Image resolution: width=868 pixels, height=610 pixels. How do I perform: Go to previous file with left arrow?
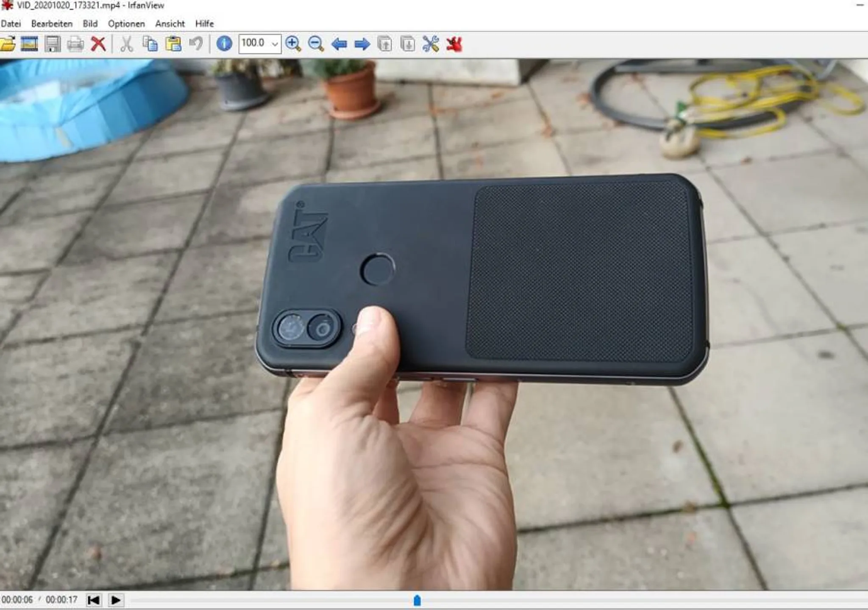(x=339, y=44)
